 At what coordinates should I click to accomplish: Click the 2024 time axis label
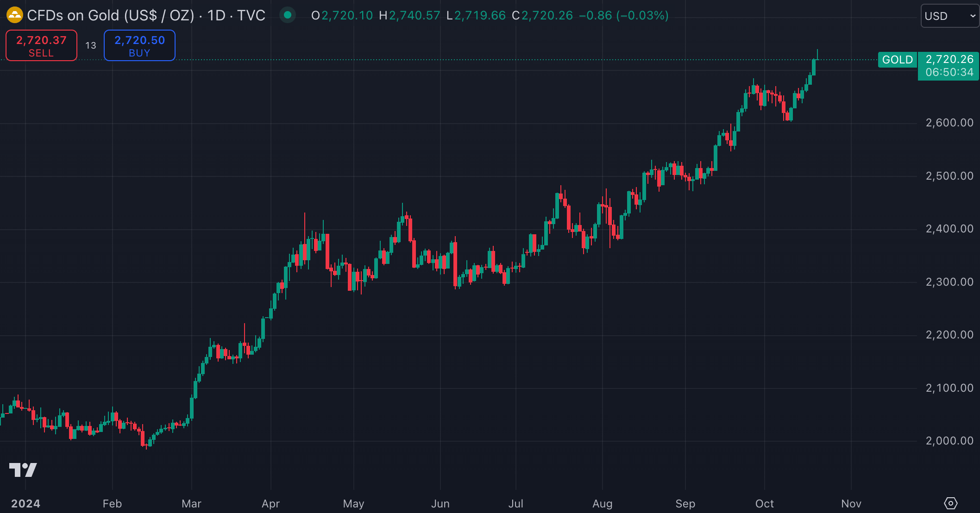[25, 504]
